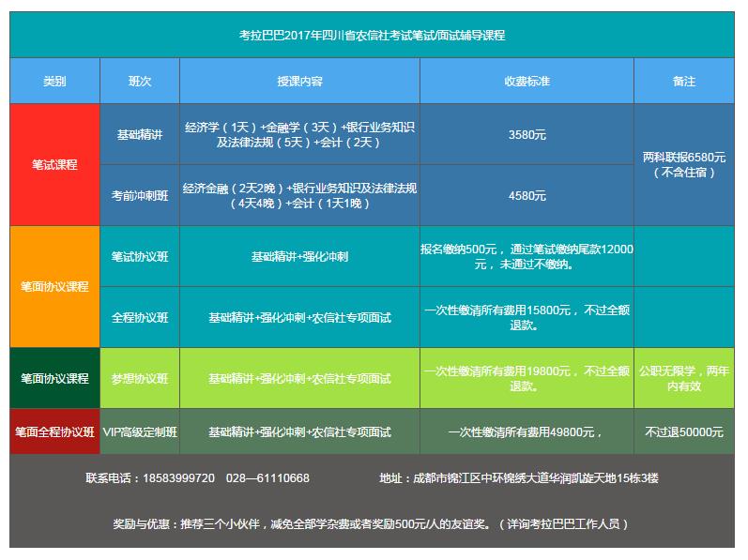Click the 奖励与优惠 promotion line

tap(371, 524)
